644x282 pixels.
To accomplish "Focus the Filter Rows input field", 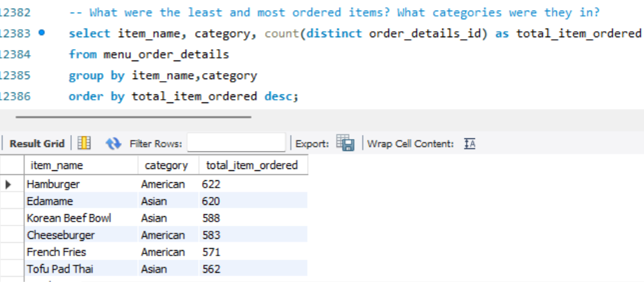I will (x=236, y=144).
